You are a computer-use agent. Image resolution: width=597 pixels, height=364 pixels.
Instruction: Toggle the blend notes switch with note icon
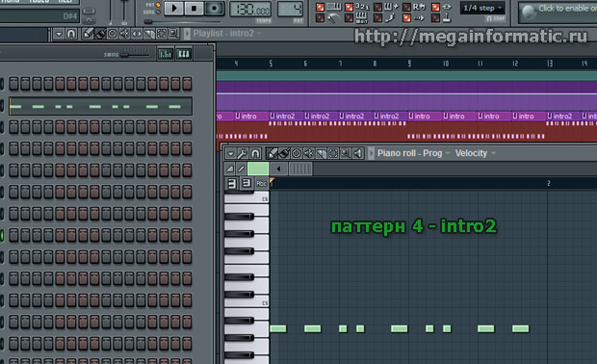(378, 17)
